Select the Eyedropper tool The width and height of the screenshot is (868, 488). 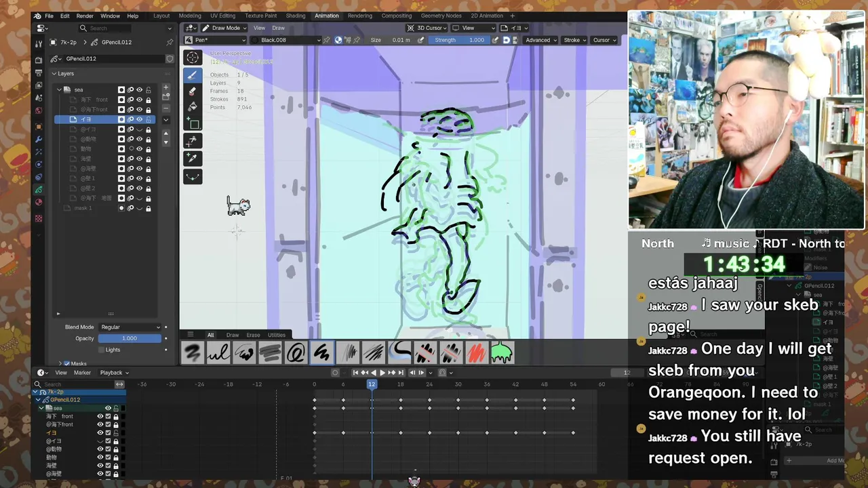coord(193,159)
